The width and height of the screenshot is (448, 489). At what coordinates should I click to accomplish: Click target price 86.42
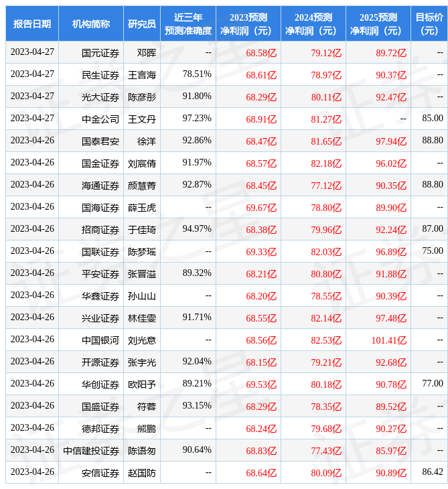(433, 472)
